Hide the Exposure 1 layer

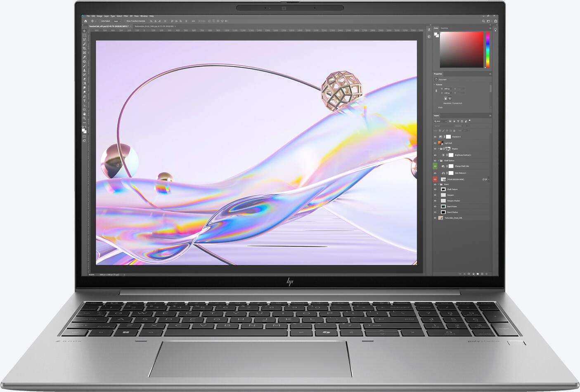coord(436,137)
